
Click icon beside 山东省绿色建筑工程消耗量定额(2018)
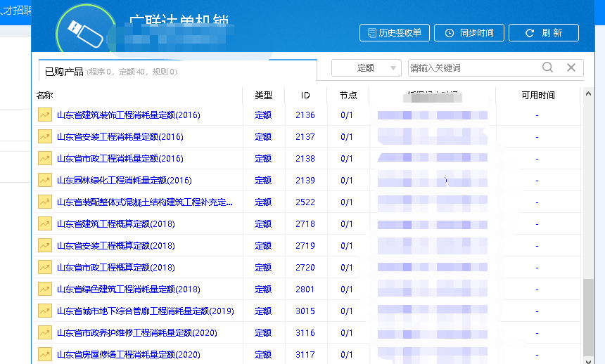point(45,290)
